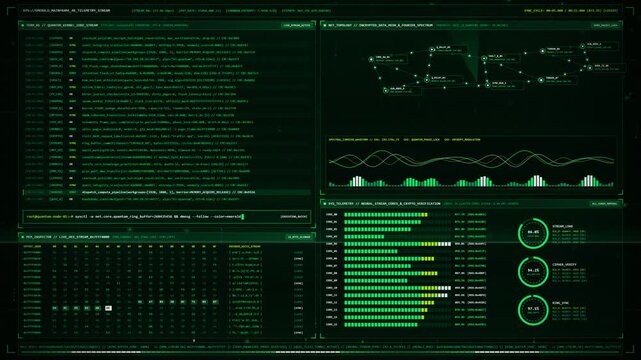Image resolution: width=641 pixels, height=360 pixels.
Task: Select the highlighted dispatch_compute_pipeline log row
Action: coord(167,192)
